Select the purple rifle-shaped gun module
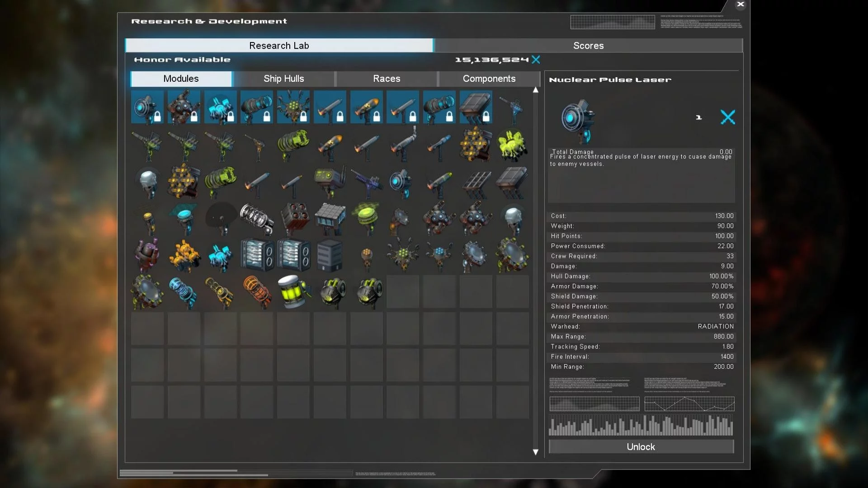The width and height of the screenshot is (868, 488). pos(366,181)
